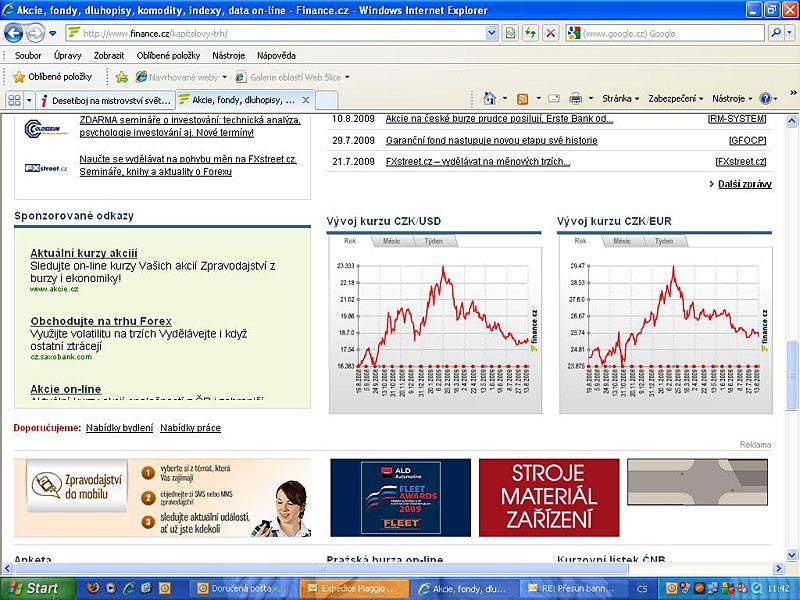The image size is (800, 600).
Task: Click the browser Forward arrow button
Action: point(35,34)
